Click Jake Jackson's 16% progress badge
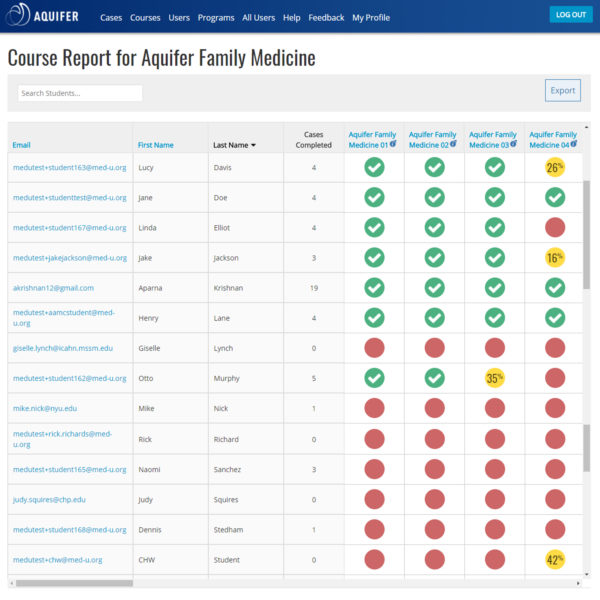Screen dimensions: 600x600 point(555,258)
